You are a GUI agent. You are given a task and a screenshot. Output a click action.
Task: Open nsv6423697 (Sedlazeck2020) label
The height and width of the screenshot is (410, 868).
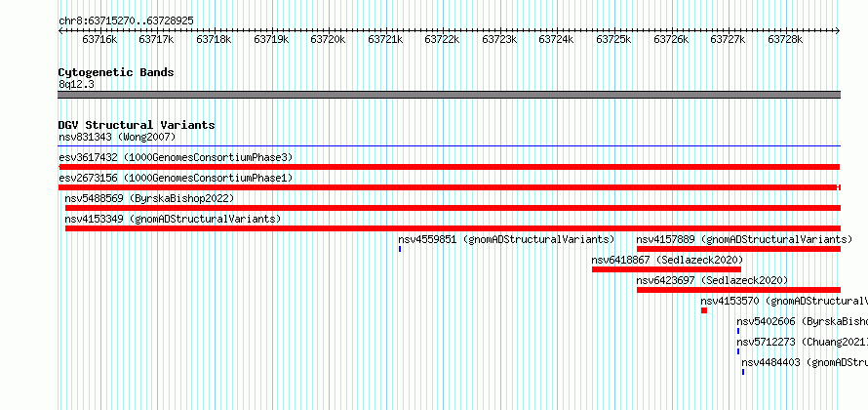click(712, 280)
